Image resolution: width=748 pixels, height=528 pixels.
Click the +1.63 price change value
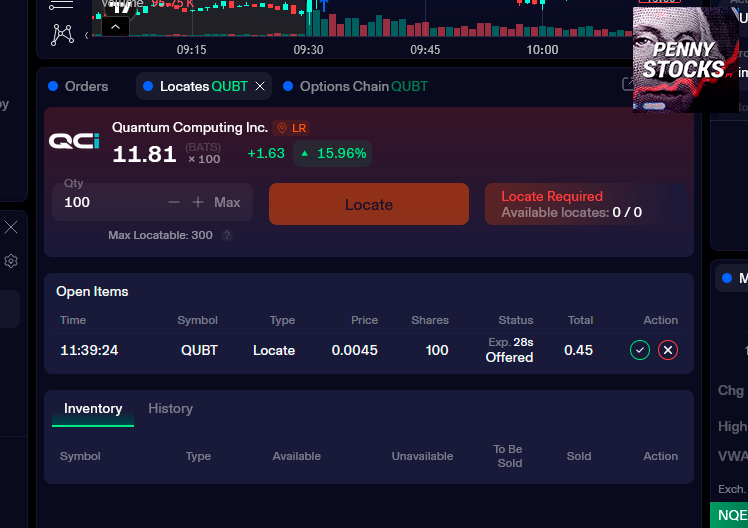(x=266, y=153)
